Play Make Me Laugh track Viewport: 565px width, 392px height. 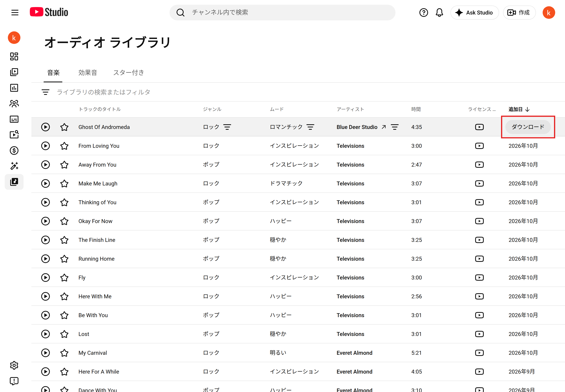pos(45,183)
